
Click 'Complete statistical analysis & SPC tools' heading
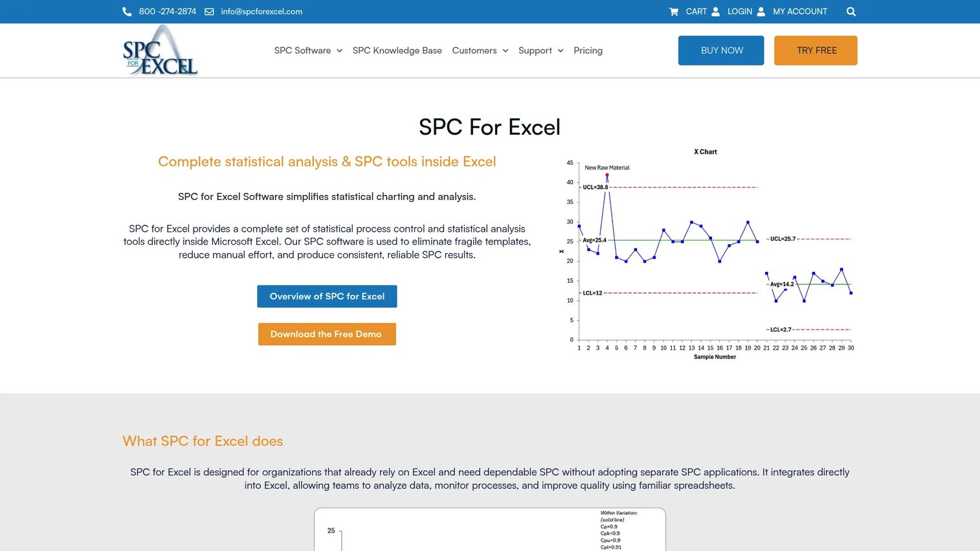coord(327,162)
